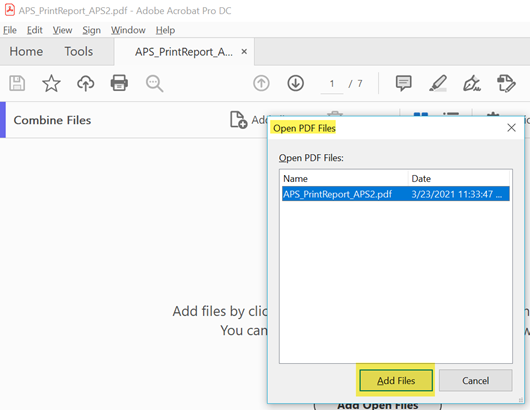Click the Cancel button in dialog
The image size is (530, 410).
(x=475, y=380)
